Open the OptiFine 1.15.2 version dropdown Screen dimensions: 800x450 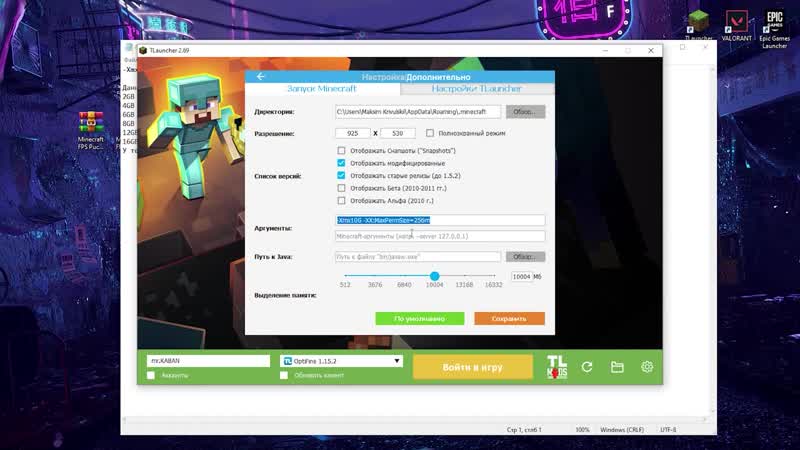tap(341, 361)
